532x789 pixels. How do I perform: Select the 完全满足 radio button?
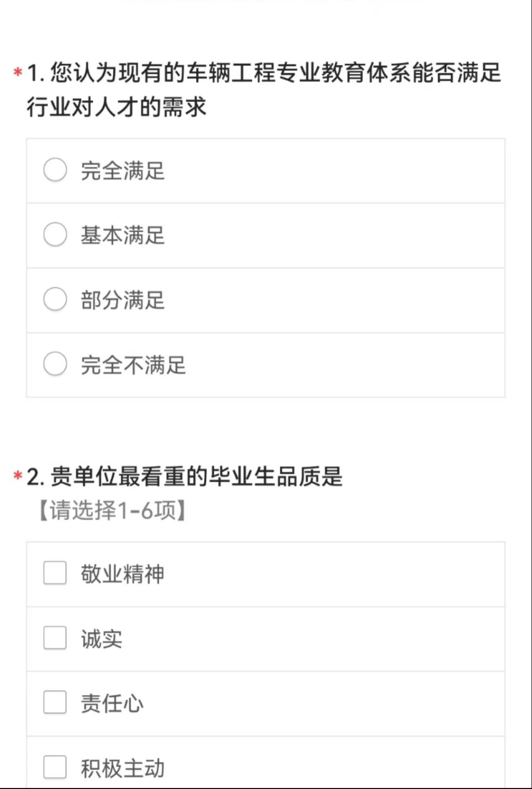(55, 170)
